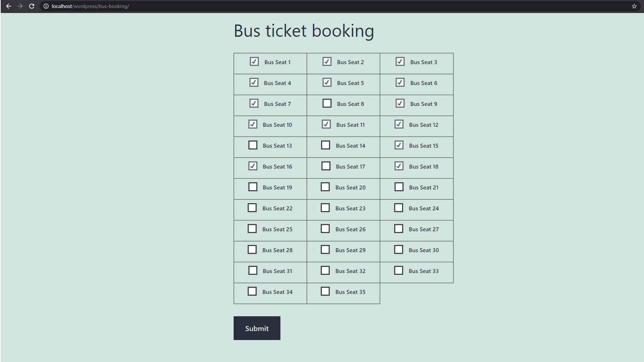Check Bus Seat 20
Image resolution: width=644 pixels, height=362 pixels.
tap(325, 187)
